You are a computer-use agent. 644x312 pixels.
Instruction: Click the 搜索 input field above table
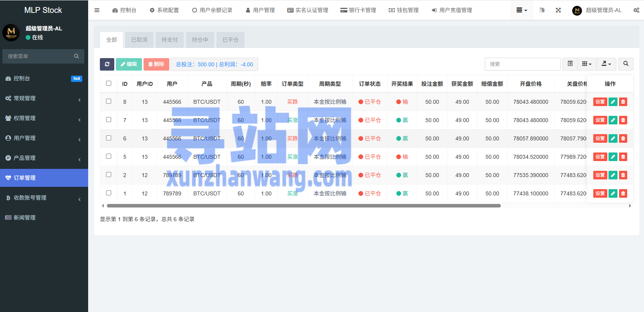pos(522,64)
